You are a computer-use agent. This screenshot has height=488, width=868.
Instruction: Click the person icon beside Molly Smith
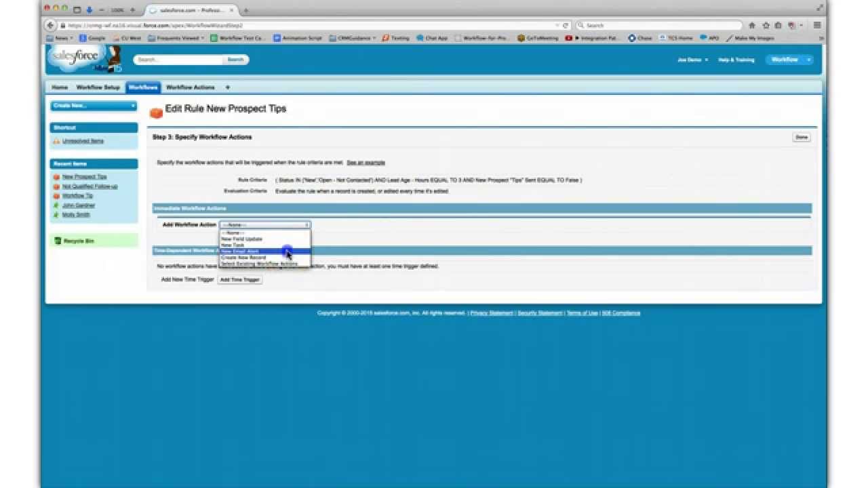(x=56, y=215)
